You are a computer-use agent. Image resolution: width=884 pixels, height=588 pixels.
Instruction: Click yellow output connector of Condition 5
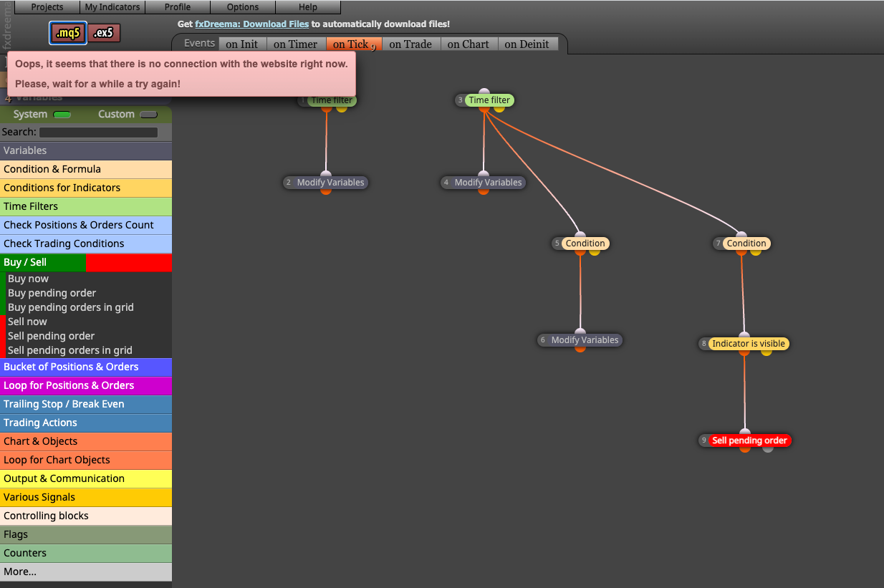595,252
